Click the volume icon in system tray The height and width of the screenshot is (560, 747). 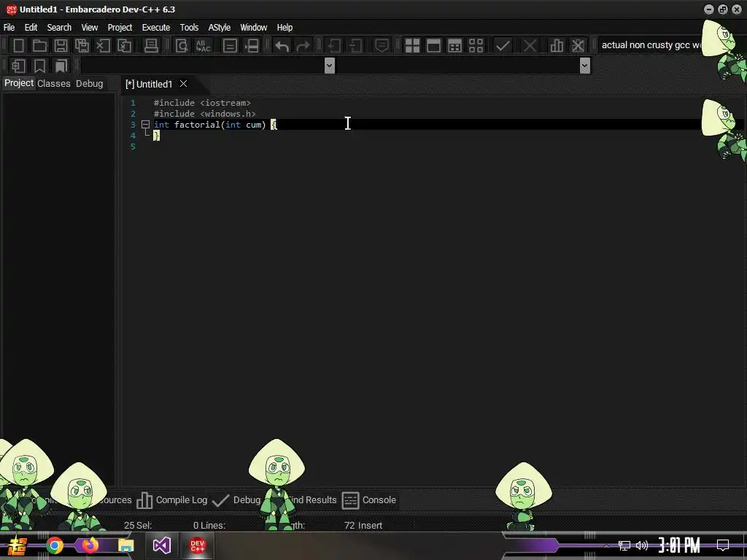click(x=642, y=545)
